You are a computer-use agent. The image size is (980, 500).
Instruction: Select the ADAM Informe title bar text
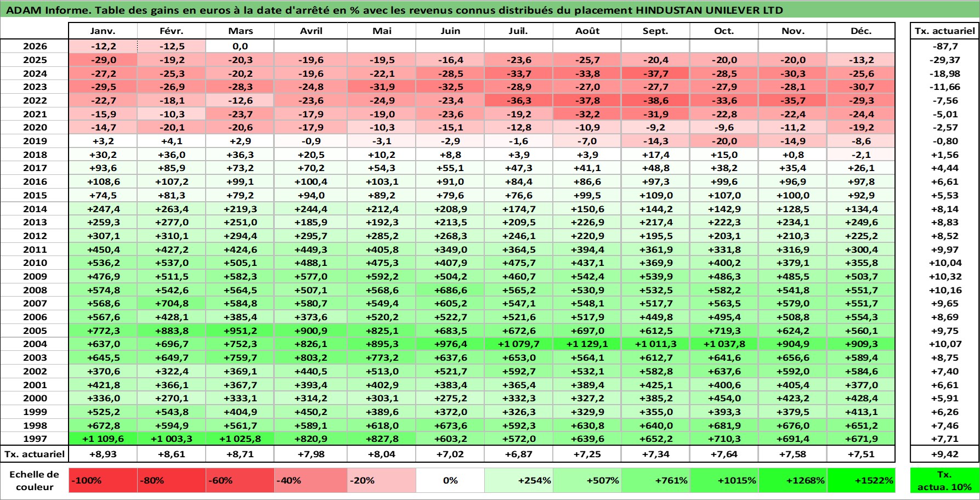394,10
